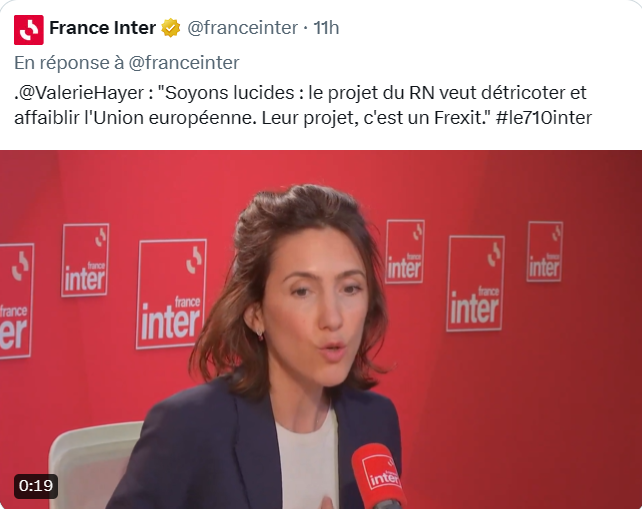Open the France Inter profile avatar
Image resolution: width=642 pixels, height=509 pixels.
click(x=29, y=29)
